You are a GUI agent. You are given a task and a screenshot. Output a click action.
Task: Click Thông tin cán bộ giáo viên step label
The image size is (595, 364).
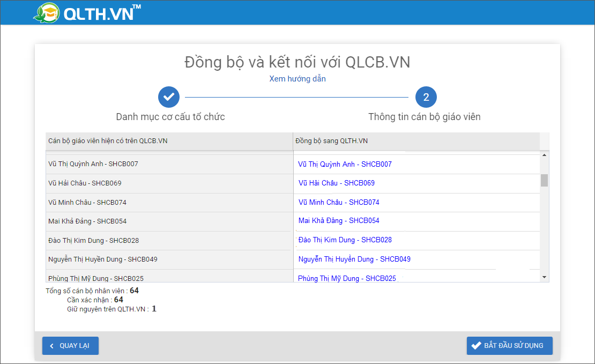[424, 117]
